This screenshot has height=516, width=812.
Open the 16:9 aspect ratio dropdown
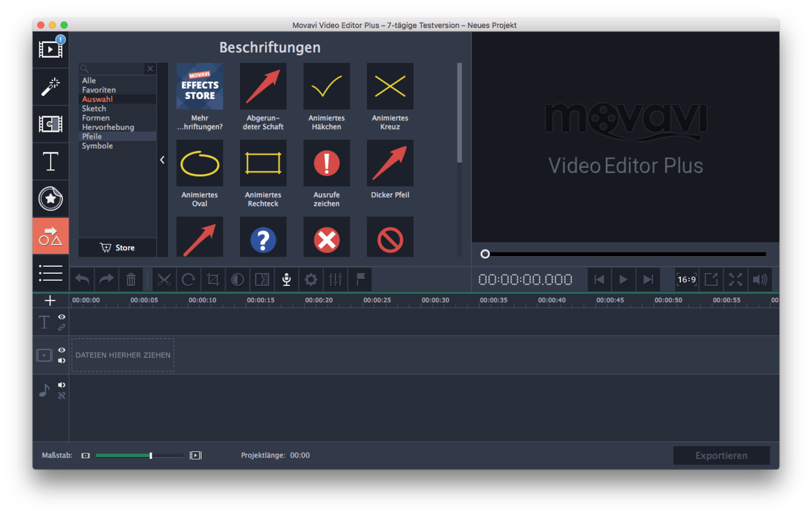coord(686,280)
